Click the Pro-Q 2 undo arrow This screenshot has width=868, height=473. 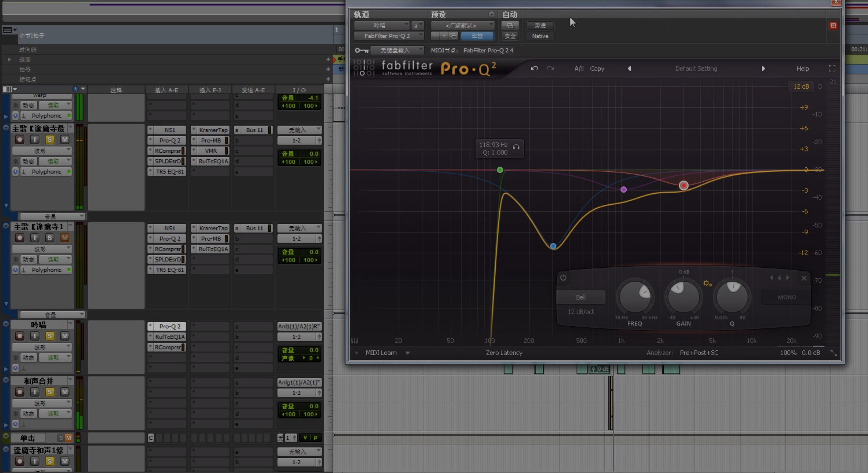coord(534,68)
